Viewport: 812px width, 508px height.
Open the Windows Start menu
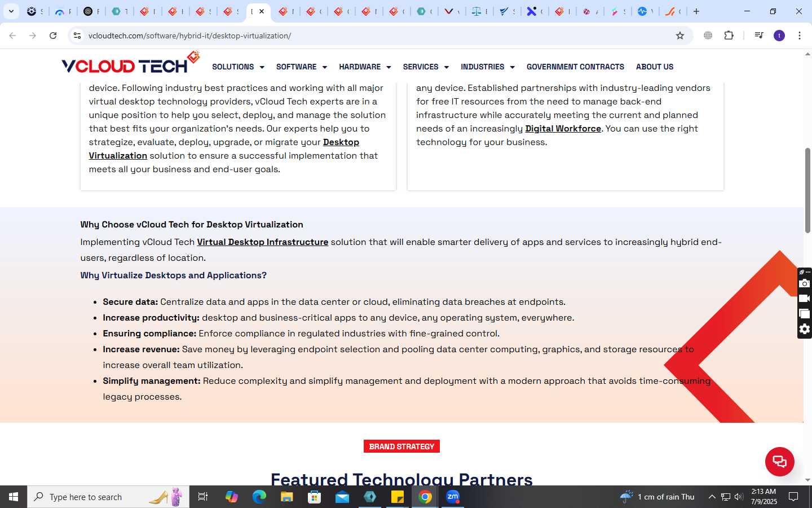[x=14, y=497]
